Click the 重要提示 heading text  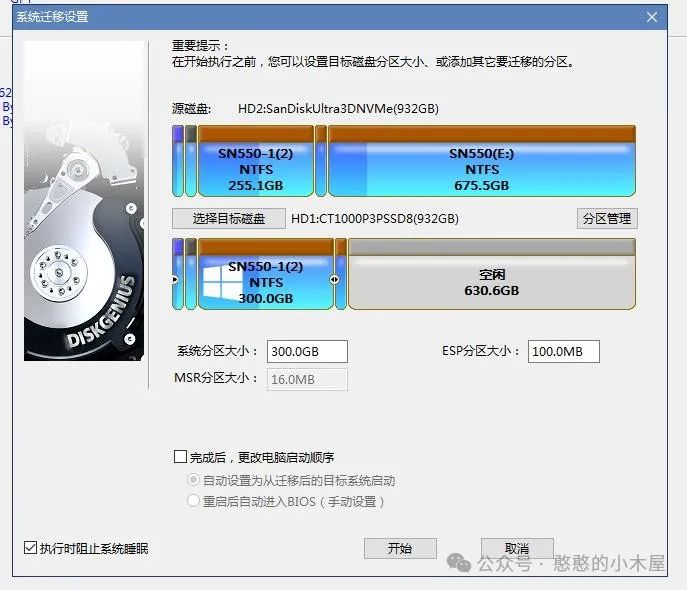coord(200,46)
